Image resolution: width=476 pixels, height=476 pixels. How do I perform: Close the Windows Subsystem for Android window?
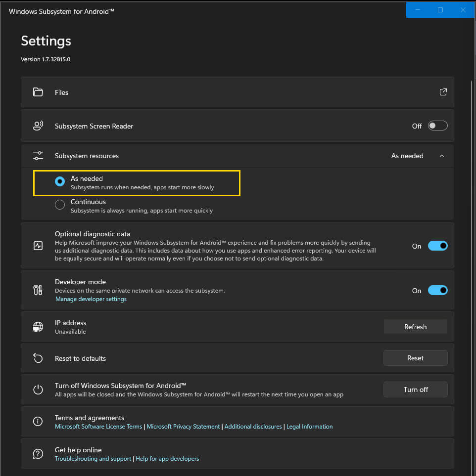click(463, 10)
